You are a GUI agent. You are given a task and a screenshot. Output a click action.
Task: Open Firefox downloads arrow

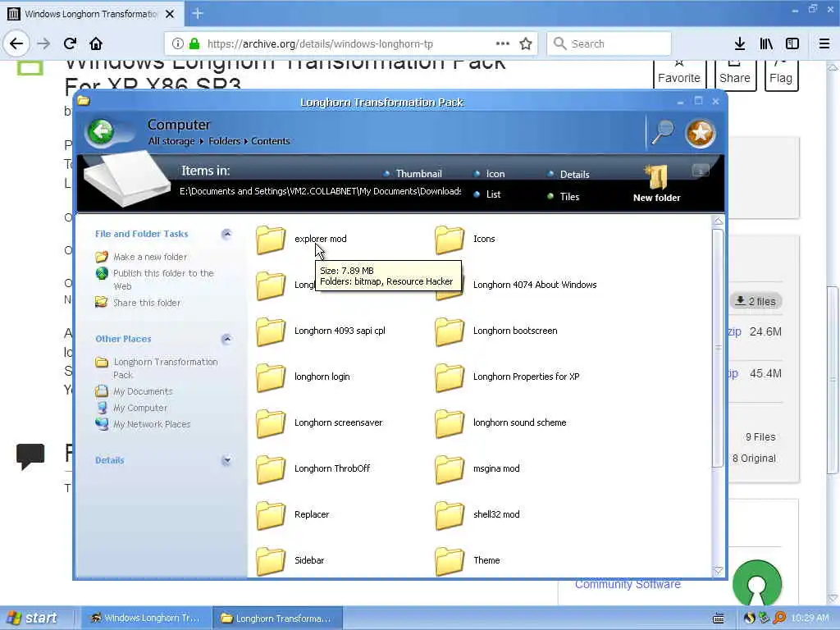click(x=740, y=43)
